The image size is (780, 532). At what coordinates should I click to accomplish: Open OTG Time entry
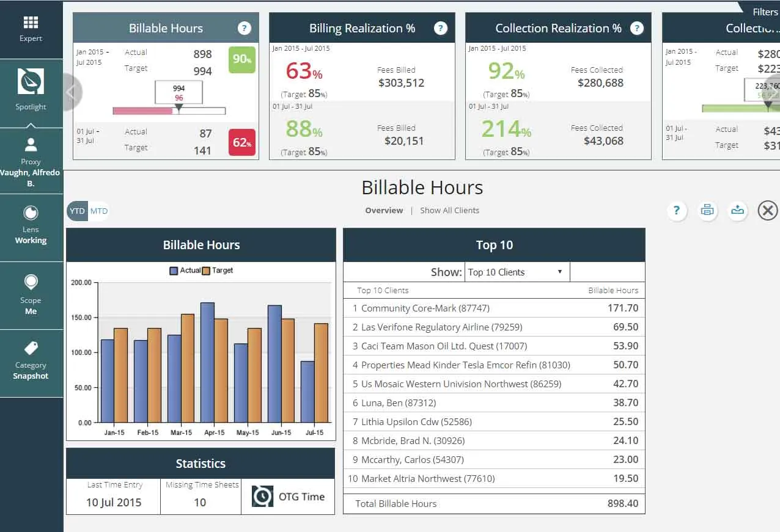point(289,497)
